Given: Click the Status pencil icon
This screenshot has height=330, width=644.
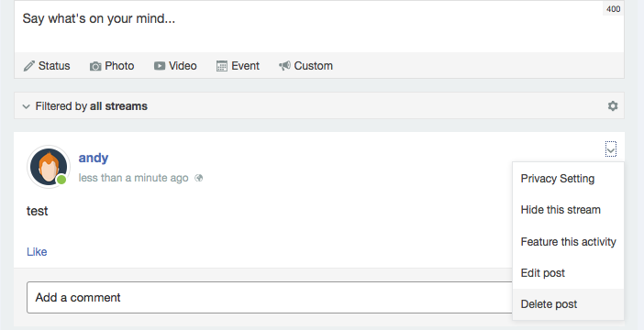Looking at the screenshot, I should 28,66.
